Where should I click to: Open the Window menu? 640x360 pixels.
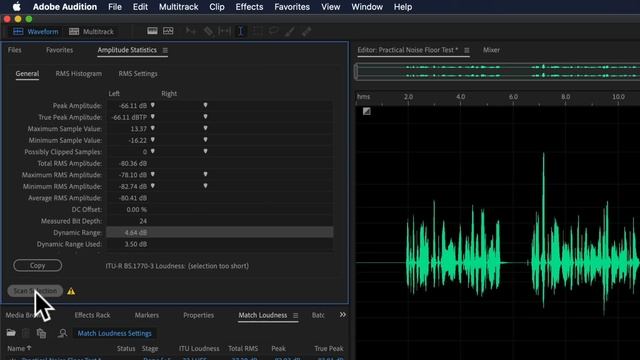pos(367,7)
